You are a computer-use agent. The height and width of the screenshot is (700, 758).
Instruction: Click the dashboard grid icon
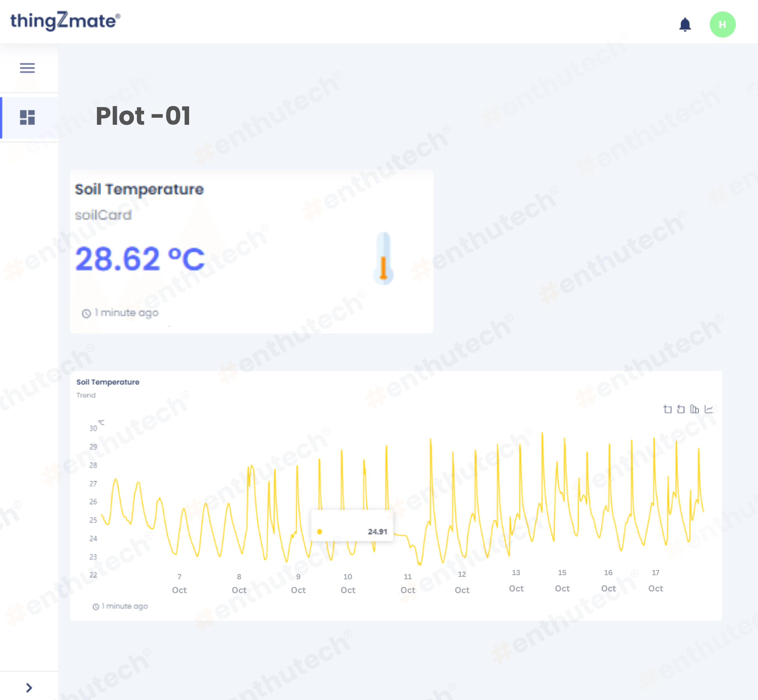point(27,117)
